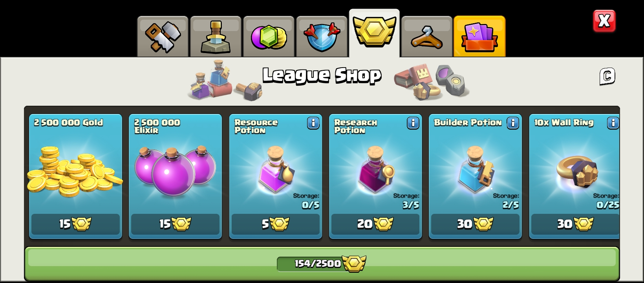Viewport: 644px width, 283px height.
Task: Show info for Research Potion
Action: pyautogui.click(x=413, y=123)
